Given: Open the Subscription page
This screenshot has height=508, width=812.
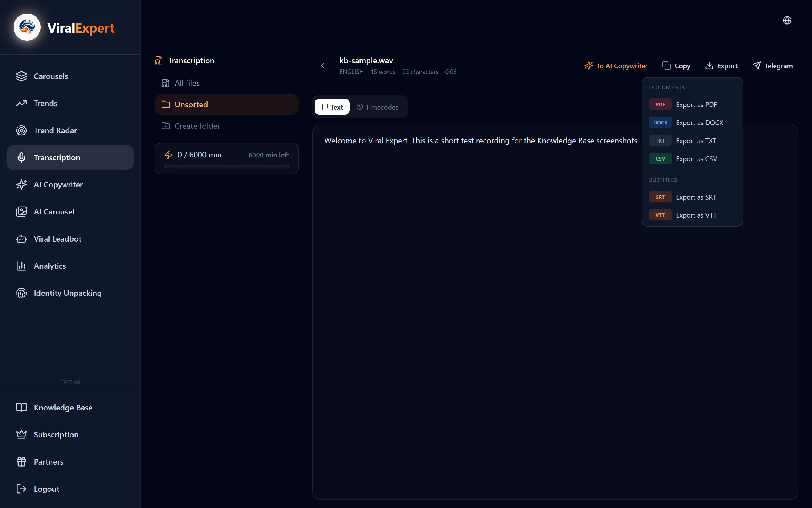Looking at the screenshot, I should pos(70,435).
